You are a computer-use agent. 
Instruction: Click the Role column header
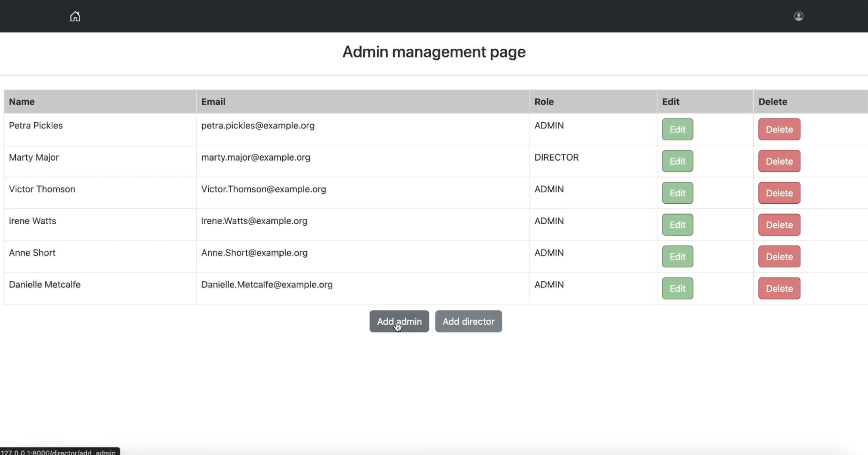544,102
